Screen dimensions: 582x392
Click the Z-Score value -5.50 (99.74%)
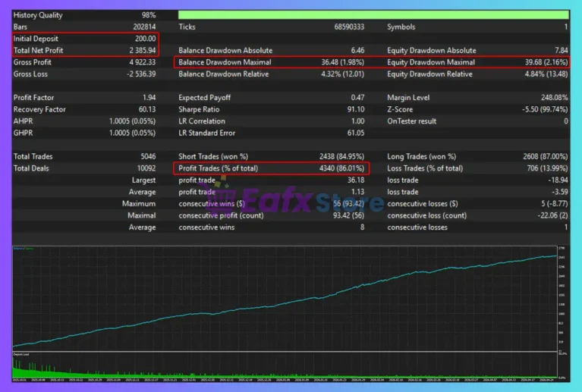(545, 109)
